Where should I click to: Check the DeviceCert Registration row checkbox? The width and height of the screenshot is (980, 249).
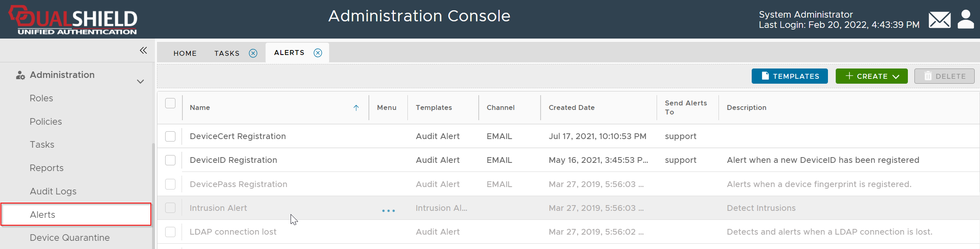tap(171, 136)
